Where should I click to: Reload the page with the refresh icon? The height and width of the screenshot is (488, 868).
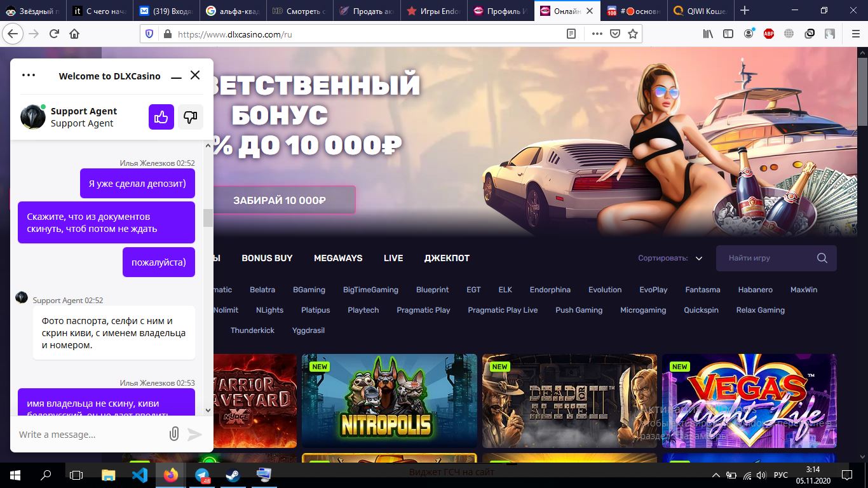pyautogui.click(x=54, y=34)
